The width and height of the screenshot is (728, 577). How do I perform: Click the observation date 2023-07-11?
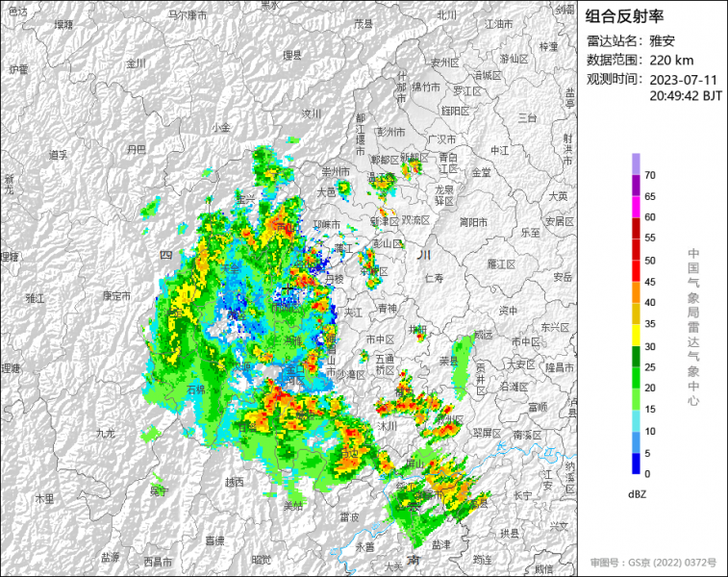[685, 79]
